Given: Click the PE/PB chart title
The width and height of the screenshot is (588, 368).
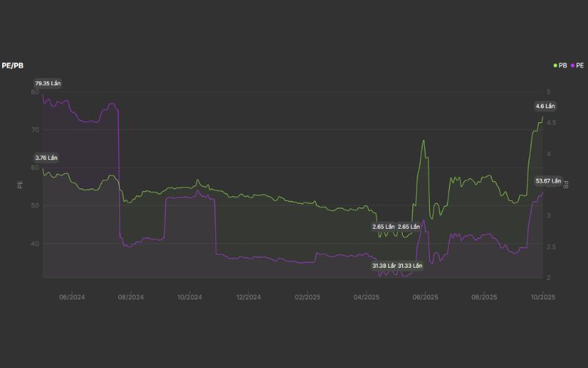Looking at the screenshot, I should click(x=12, y=66).
